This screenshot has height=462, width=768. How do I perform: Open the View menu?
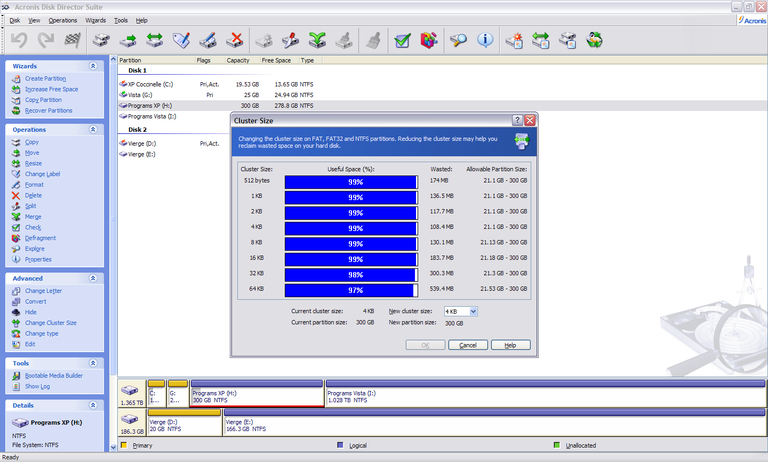pyautogui.click(x=34, y=21)
